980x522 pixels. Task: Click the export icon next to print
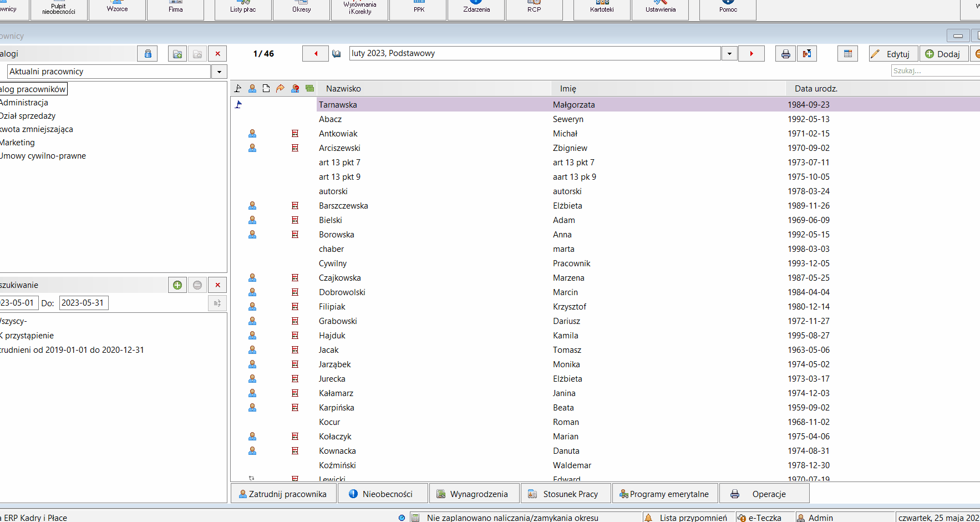point(807,54)
